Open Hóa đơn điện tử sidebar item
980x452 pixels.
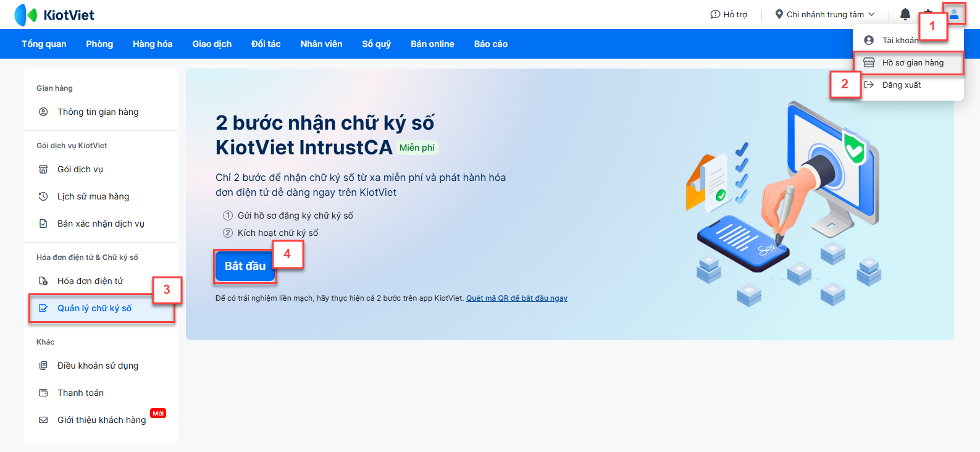101,281
